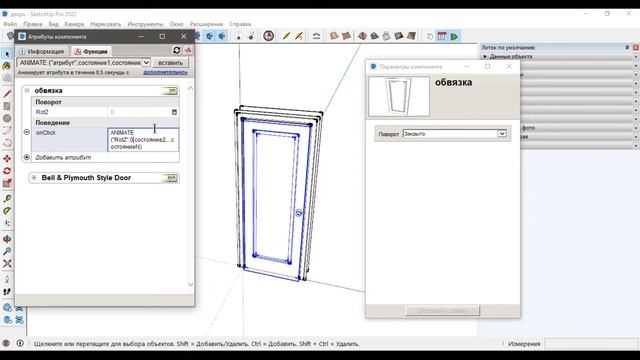Open the Справка menu

[x=240, y=24]
